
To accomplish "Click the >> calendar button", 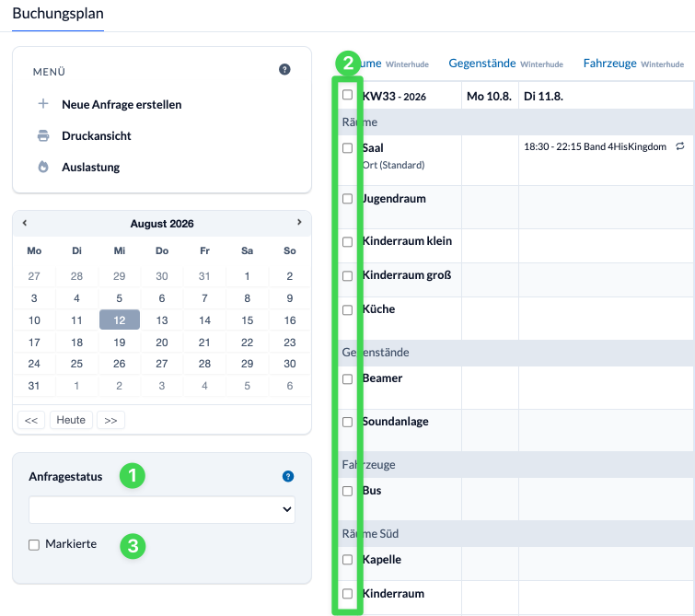I will point(110,420).
